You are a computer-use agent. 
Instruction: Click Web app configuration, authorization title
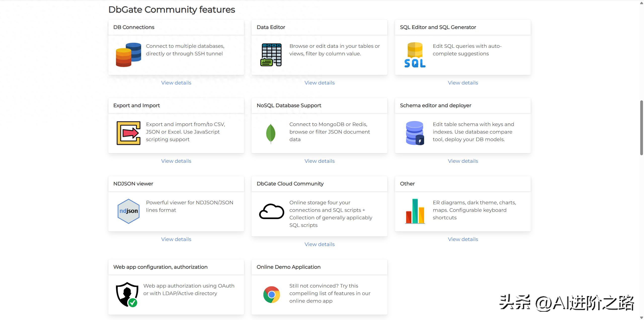tap(160, 267)
